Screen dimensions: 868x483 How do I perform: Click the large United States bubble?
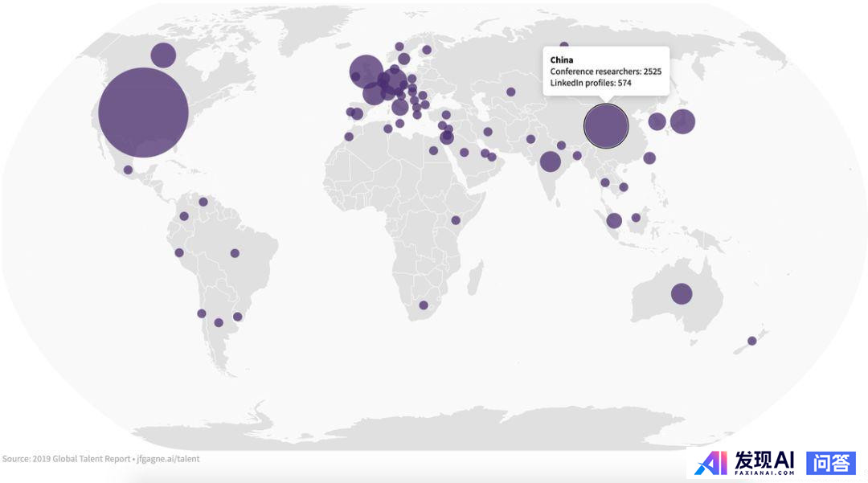[x=143, y=113]
